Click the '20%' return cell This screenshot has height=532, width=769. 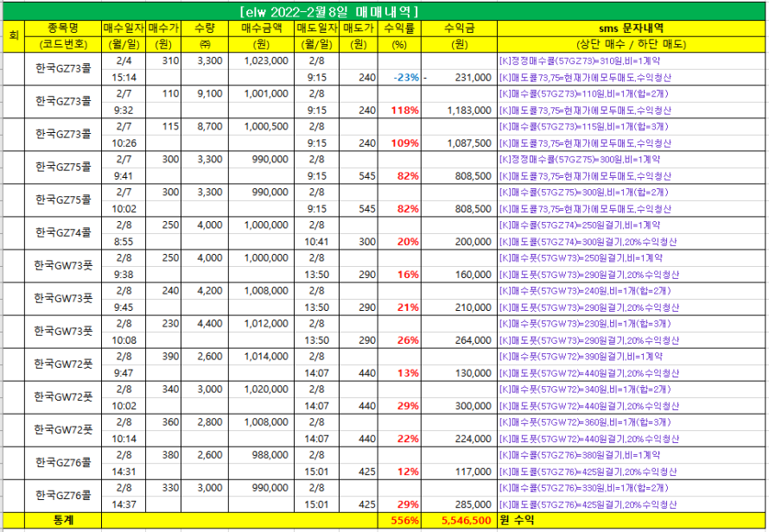(399, 242)
